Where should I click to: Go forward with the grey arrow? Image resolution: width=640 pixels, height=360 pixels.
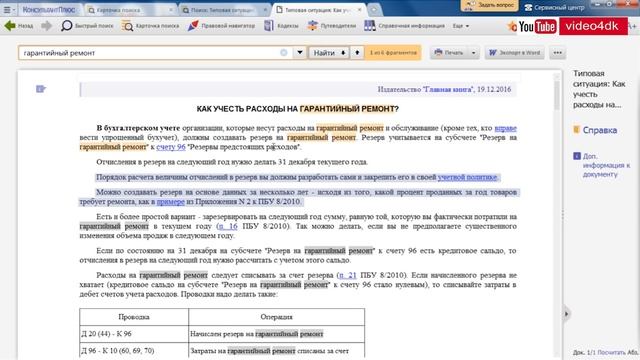(x=46, y=26)
